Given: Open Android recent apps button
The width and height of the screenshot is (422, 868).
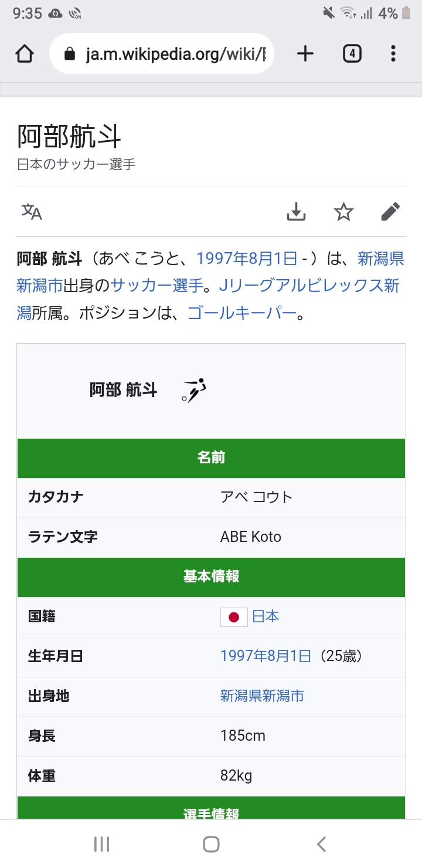Looking at the screenshot, I should pos(101,844).
